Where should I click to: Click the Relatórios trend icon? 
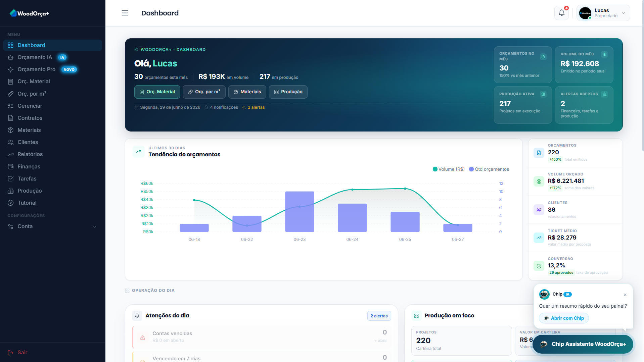[x=11, y=154]
